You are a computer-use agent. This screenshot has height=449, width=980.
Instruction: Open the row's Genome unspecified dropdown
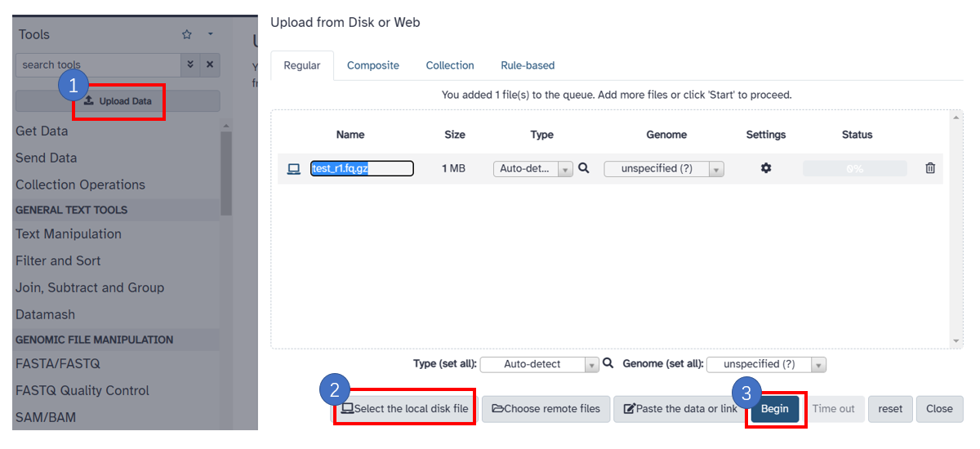663,169
